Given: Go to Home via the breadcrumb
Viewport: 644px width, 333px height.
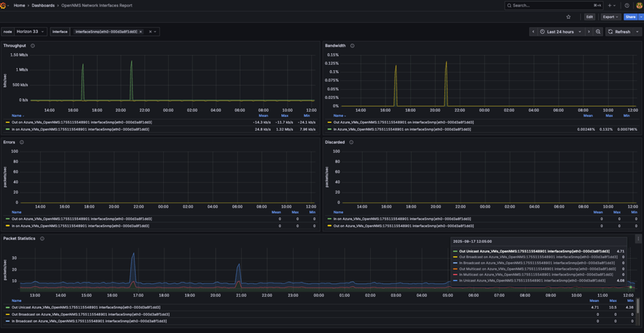Looking at the screenshot, I should point(19,5).
